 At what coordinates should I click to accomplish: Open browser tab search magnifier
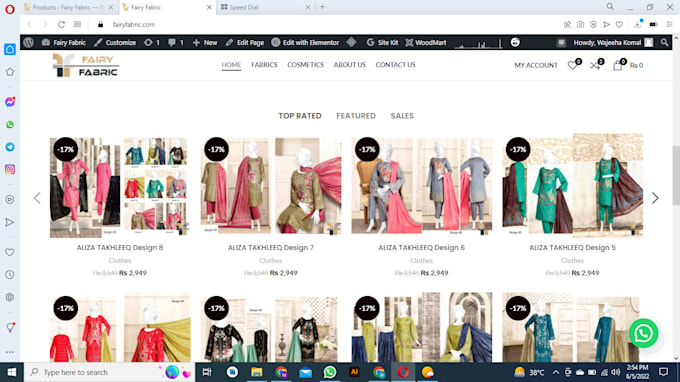coord(610,7)
